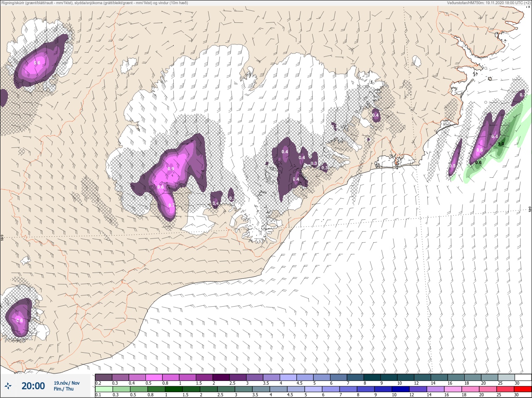Pick bright pink swatch between 0.5 and 0.8
The height and width of the screenshot is (398, 532).
(154, 377)
